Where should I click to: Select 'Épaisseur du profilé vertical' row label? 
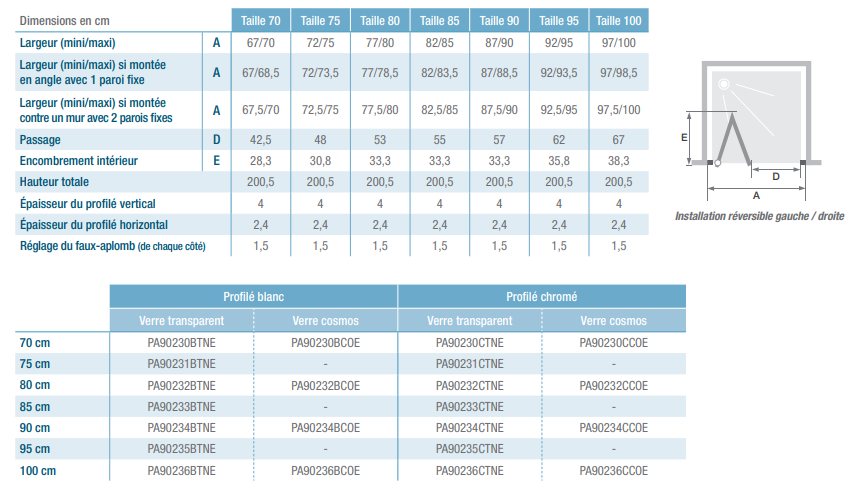click(x=88, y=203)
